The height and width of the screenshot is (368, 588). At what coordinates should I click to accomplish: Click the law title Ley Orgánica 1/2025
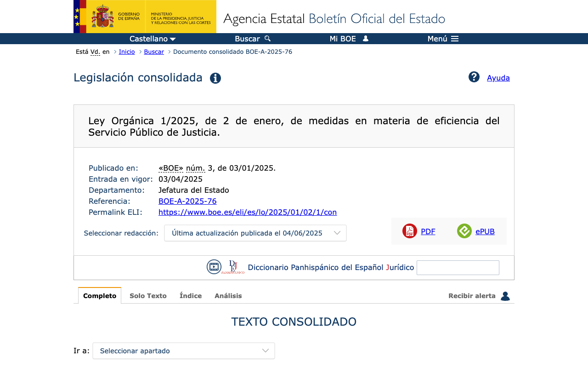(x=294, y=126)
